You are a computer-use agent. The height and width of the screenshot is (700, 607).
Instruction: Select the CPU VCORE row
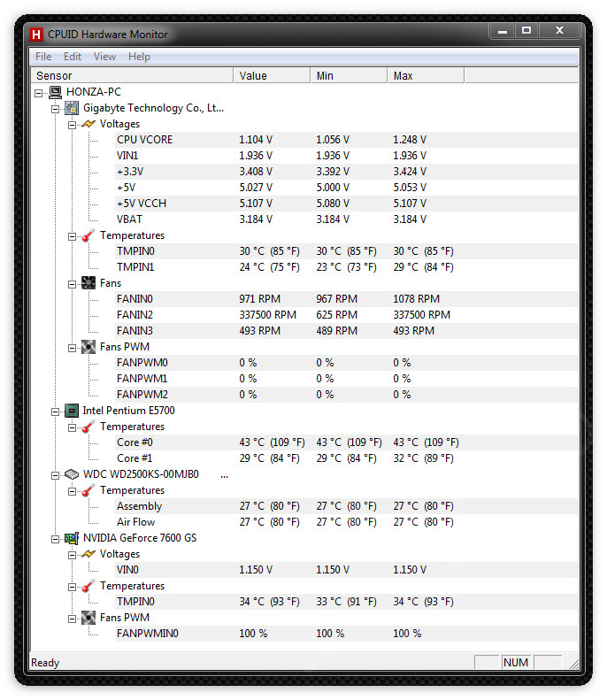(346, 140)
